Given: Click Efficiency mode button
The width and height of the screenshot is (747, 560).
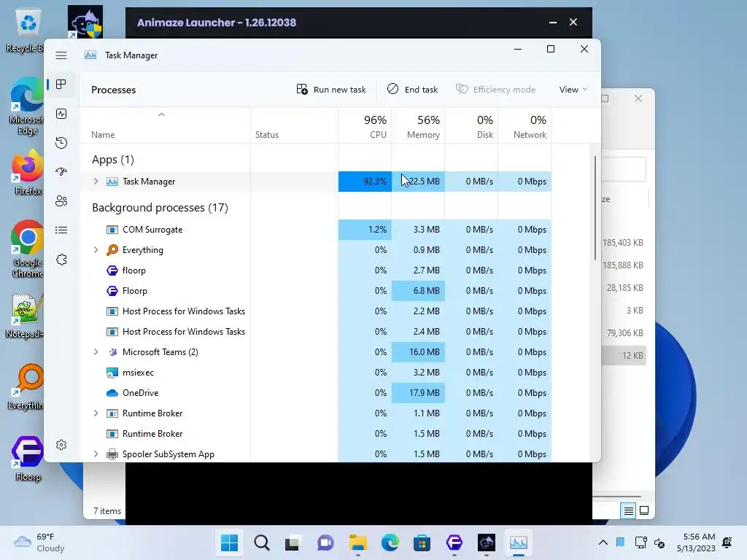Looking at the screenshot, I should [x=495, y=90].
